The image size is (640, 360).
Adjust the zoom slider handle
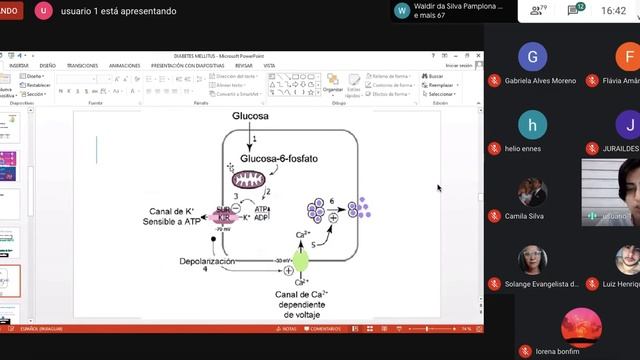coord(427,329)
